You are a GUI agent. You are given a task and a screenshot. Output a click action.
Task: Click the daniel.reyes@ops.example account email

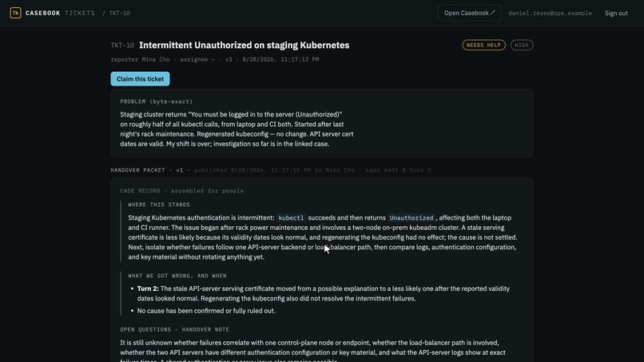click(550, 13)
